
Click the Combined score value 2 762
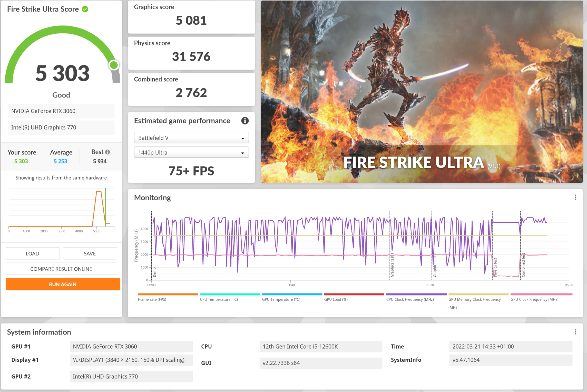[x=191, y=93]
